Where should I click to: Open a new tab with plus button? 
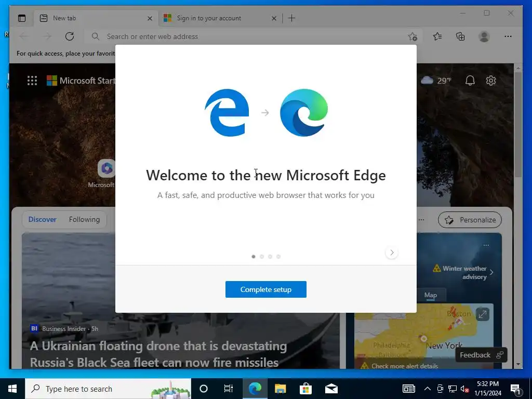click(291, 18)
